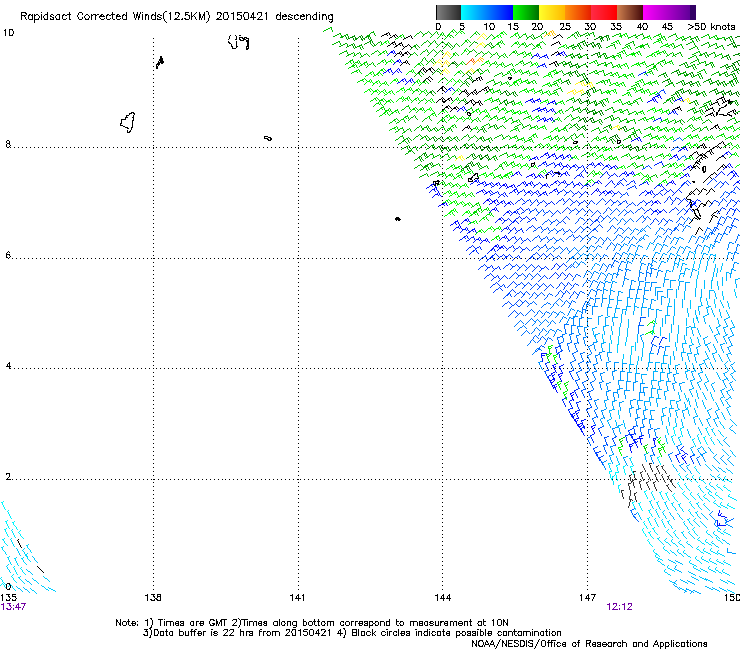Click the latitude 2 axis label
Screen dimensions: 740x650
pos(8,477)
